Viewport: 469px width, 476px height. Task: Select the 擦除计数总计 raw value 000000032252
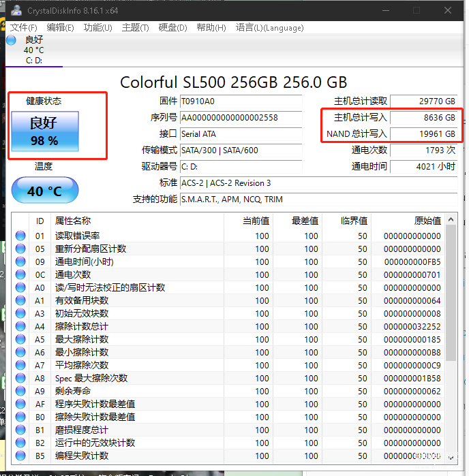pyautogui.click(x=412, y=327)
